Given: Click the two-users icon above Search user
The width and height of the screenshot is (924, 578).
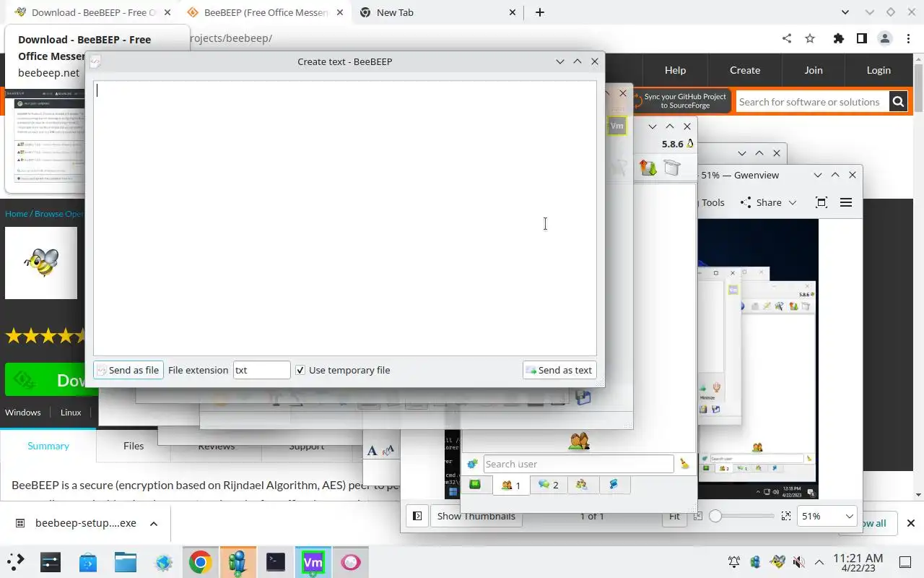Looking at the screenshot, I should coord(579,441).
